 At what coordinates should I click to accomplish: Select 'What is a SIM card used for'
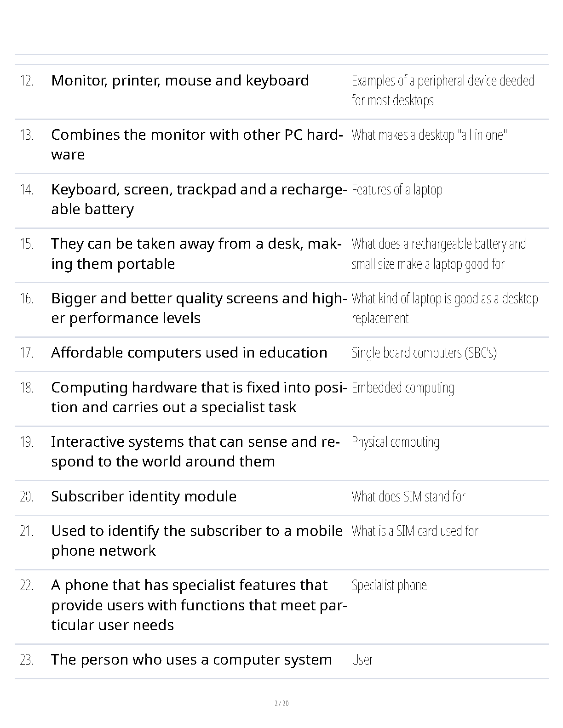tap(414, 531)
